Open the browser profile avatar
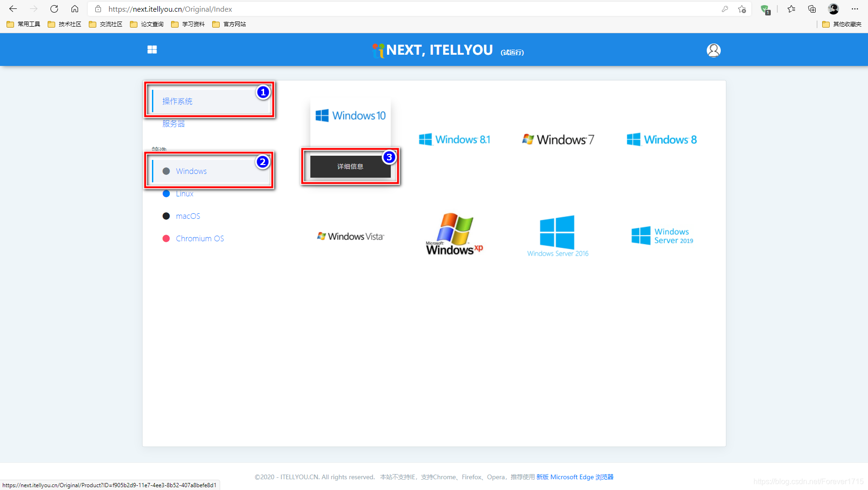 [x=833, y=9]
